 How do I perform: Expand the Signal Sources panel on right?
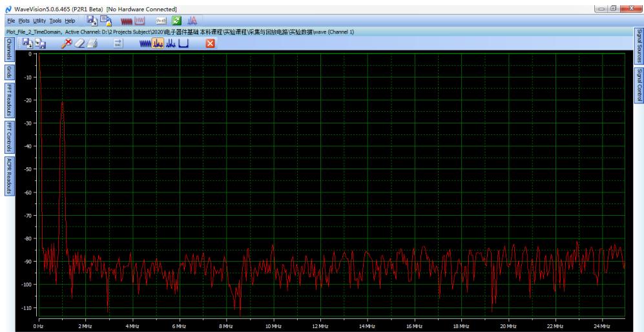[x=639, y=46]
